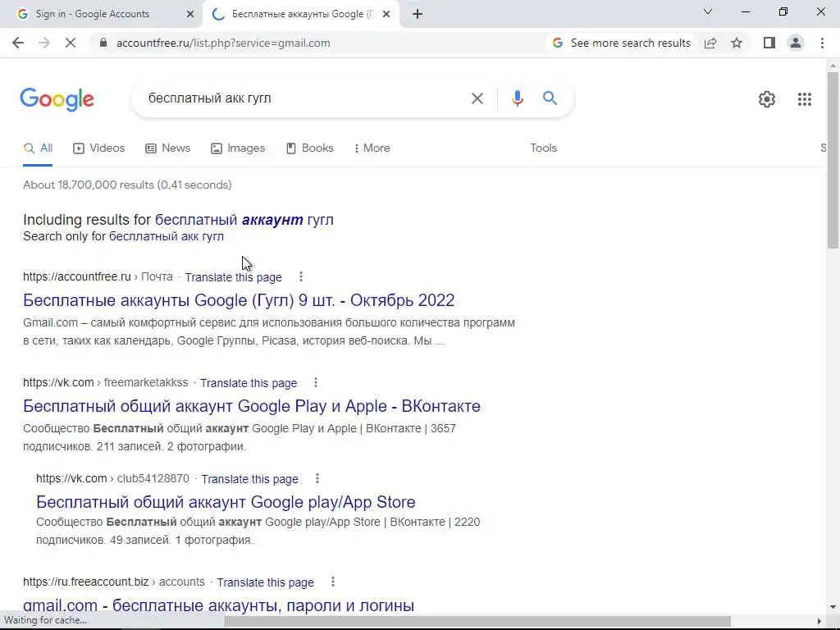Select the All results tab
Image resolution: width=840 pixels, height=630 pixels.
(38, 148)
